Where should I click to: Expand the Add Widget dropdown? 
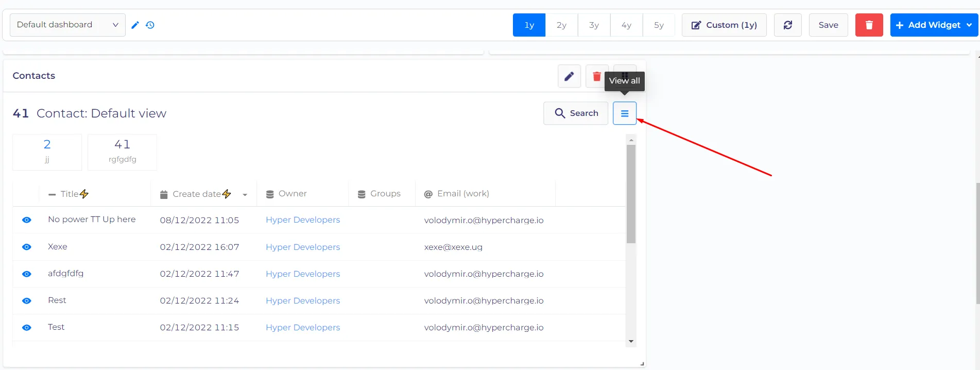pyautogui.click(x=934, y=25)
